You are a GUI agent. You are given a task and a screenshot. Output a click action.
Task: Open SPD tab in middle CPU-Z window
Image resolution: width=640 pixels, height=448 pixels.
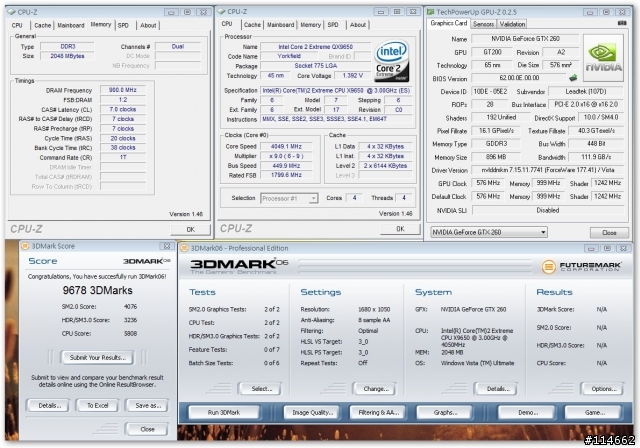click(x=333, y=25)
